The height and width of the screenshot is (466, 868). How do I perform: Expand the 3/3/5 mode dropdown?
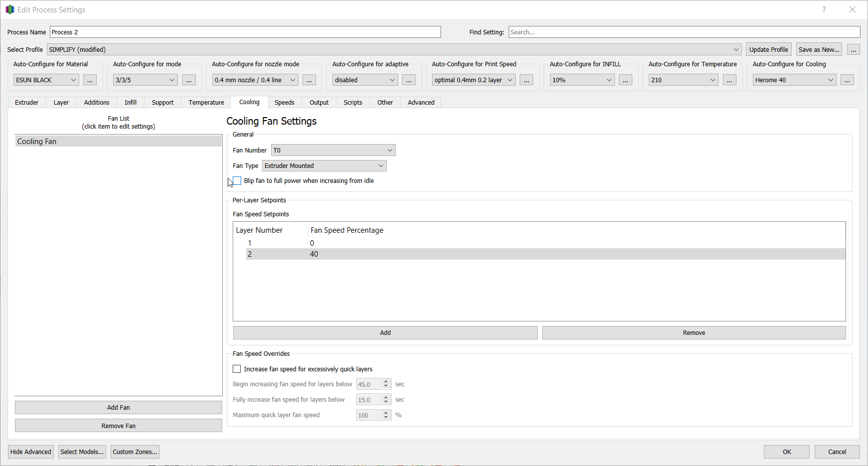pos(145,80)
